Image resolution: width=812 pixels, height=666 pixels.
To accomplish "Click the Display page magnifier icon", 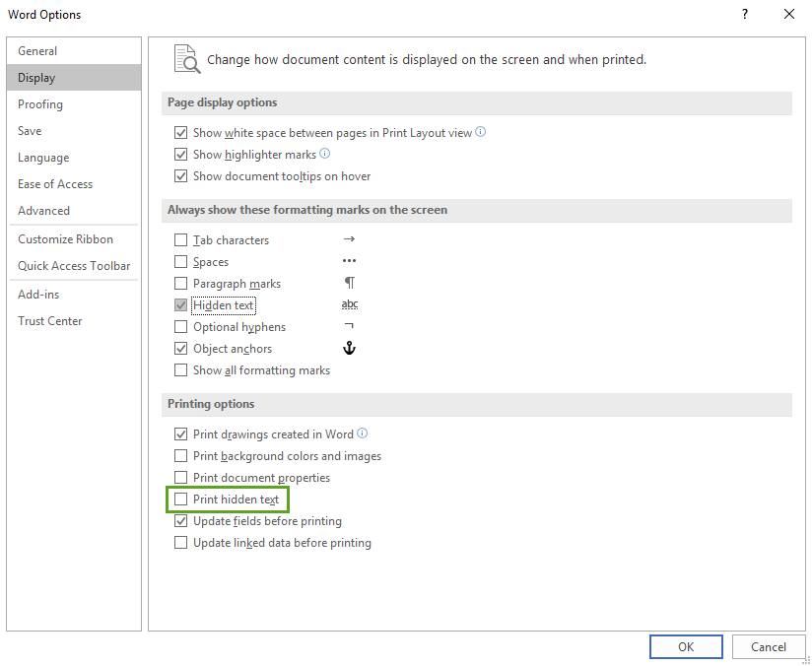I will point(185,59).
